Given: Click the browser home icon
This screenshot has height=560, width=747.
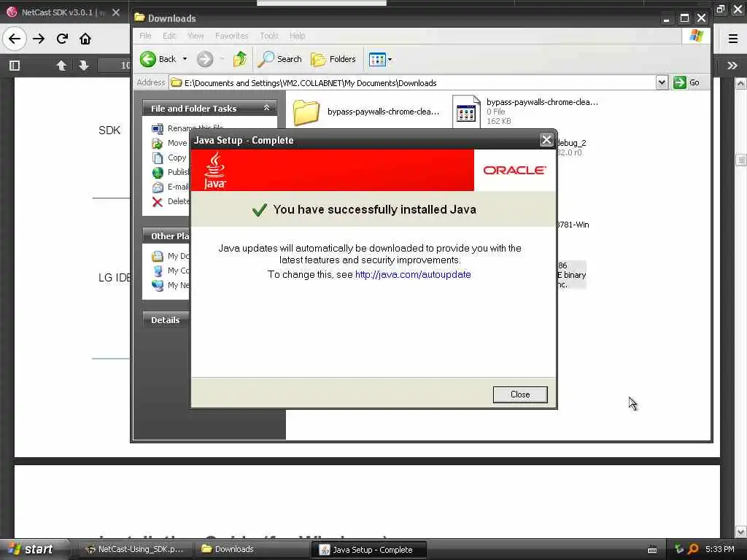Looking at the screenshot, I should (85, 39).
